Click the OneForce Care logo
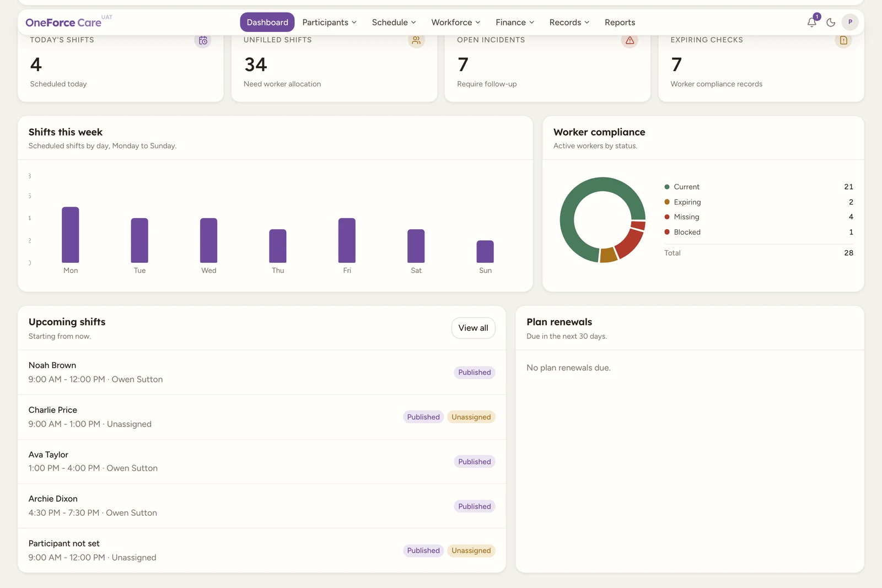Screen dimensions: 882x588 63,23
